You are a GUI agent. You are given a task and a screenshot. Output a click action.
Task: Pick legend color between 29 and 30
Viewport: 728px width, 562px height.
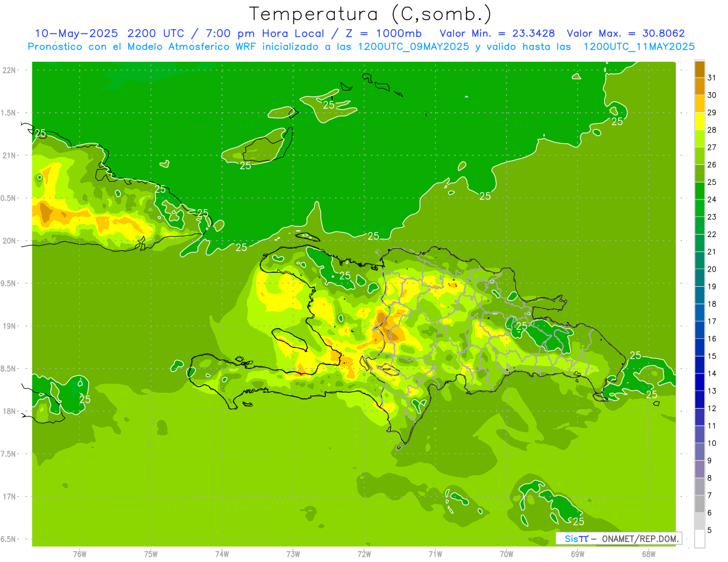tap(699, 104)
